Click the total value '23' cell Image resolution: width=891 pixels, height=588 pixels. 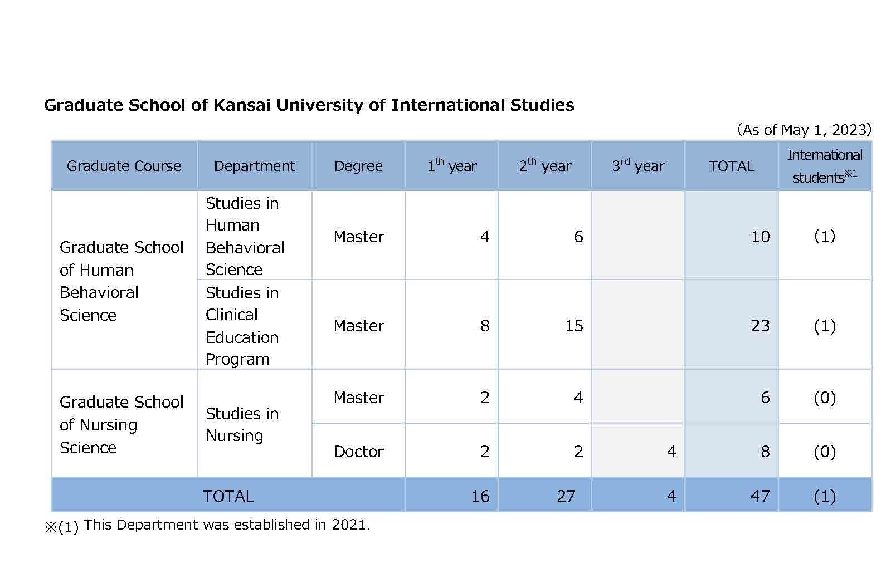tap(732, 325)
